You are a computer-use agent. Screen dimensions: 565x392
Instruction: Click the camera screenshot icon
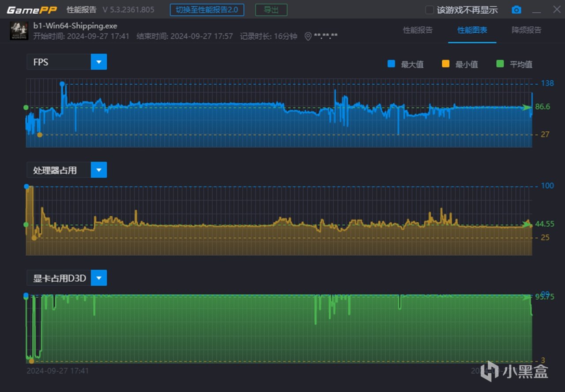point(516,10)
